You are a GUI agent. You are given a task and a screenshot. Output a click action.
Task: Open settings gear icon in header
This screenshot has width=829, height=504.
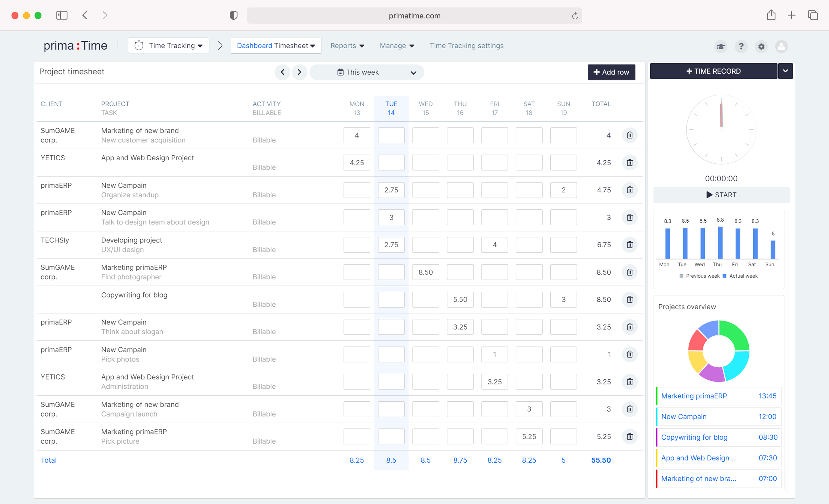(x=761, y=46)
